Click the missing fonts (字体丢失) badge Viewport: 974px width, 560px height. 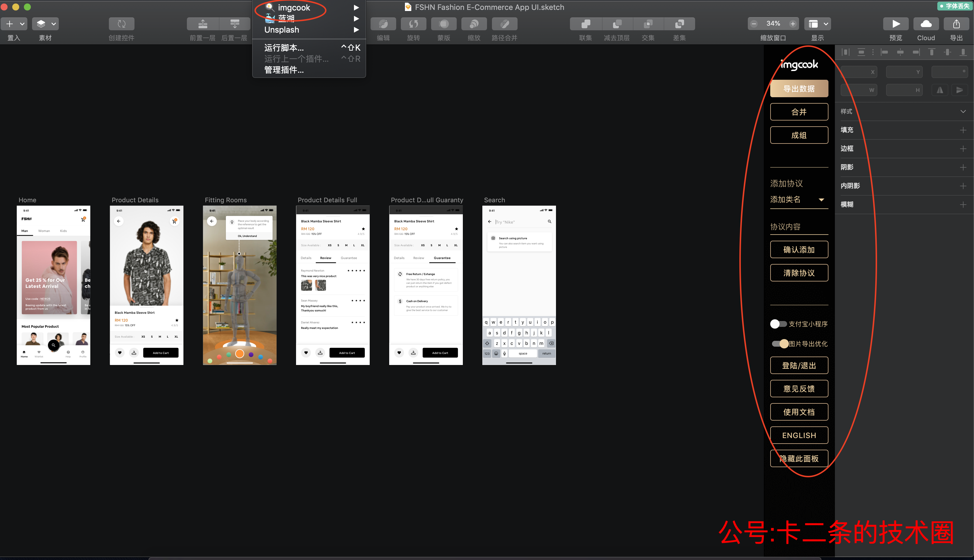tap(955, 6)
